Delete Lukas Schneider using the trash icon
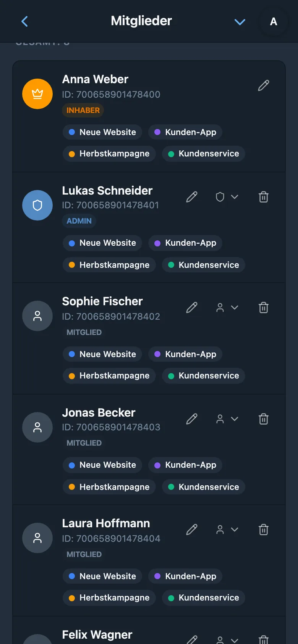The width and height of the screenshot is (298, 644). [x=264, y=197]
